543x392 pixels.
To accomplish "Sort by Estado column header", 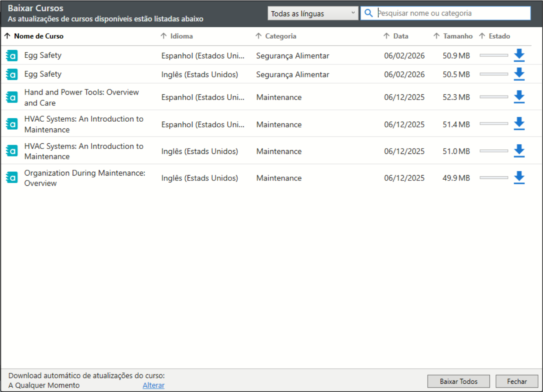I will (494, 36).
